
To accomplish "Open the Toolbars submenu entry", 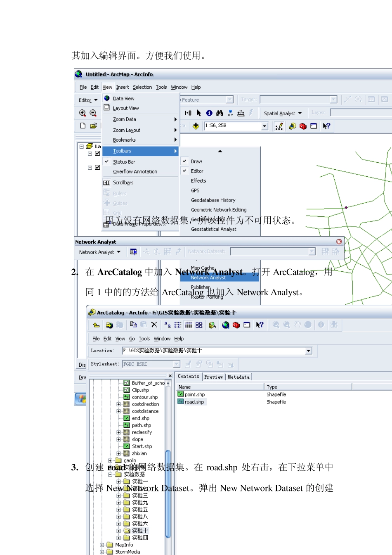I will click(x=141, y=151).
